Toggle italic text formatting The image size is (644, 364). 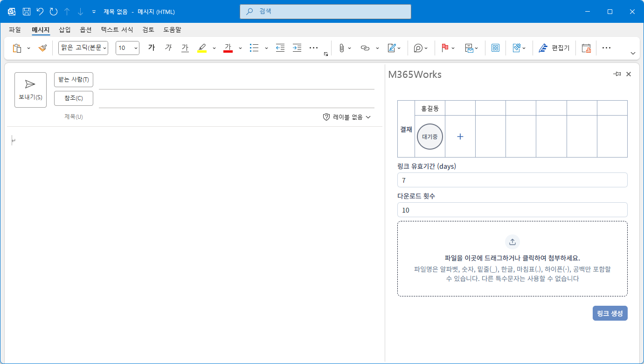coord(168,48)
